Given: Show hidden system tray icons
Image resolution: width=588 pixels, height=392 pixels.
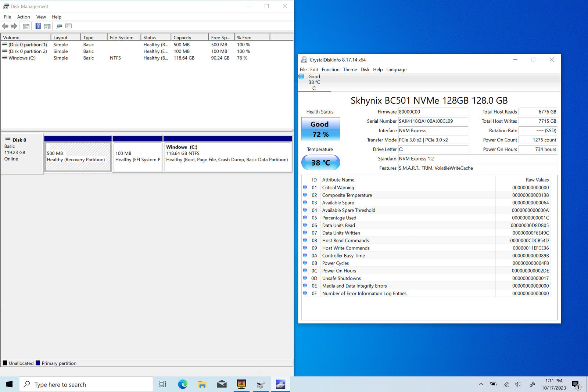Looking at the screenshot, I should tap(481, 384).
